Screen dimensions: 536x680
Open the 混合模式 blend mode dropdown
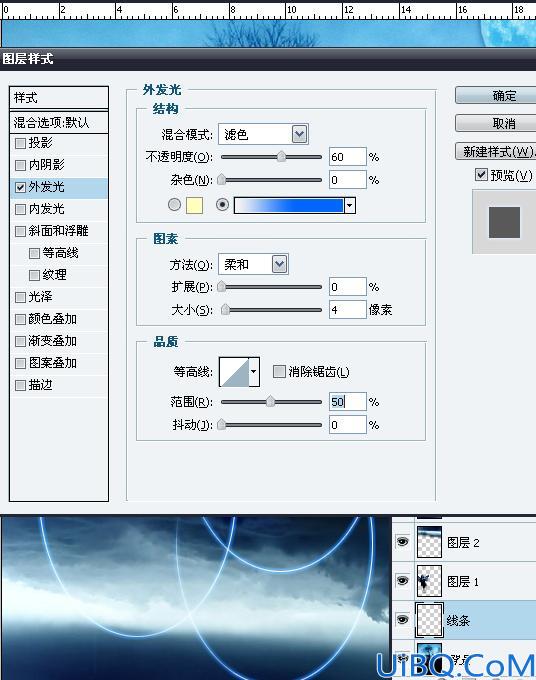pos(300,134)
